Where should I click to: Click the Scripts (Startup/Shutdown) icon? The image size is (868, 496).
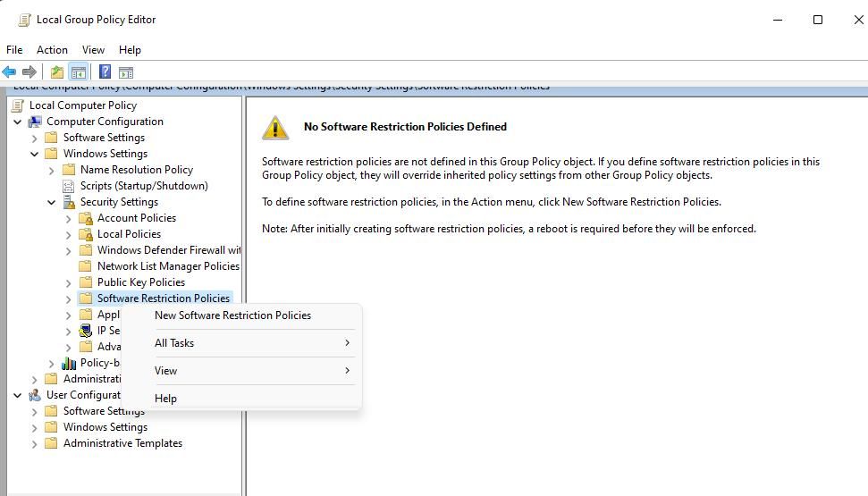pos(69,186)
